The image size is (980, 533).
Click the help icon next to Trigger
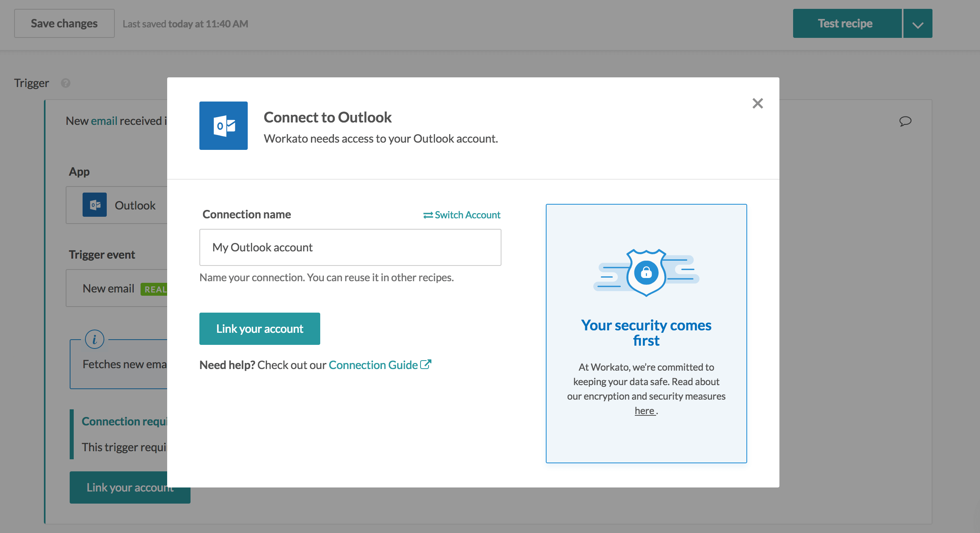66,83
